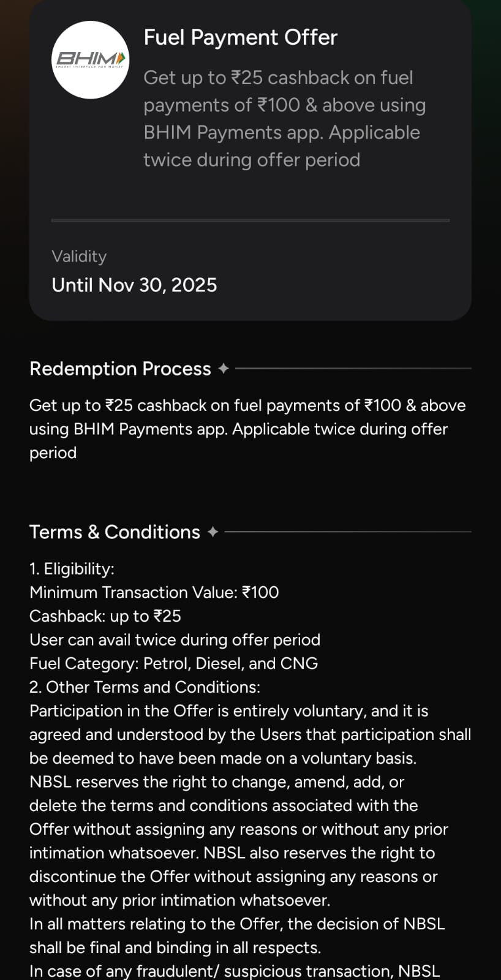Click the sparkle icon beside Redemption Process

pyautogui.click(x=224, y=369)
